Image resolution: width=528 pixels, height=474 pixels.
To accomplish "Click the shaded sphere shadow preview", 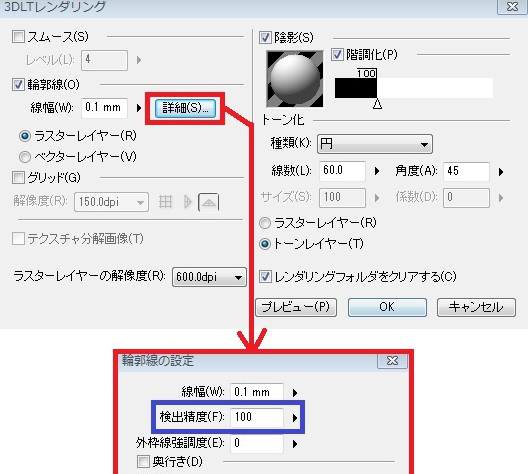I will click(x=295, y=79).
